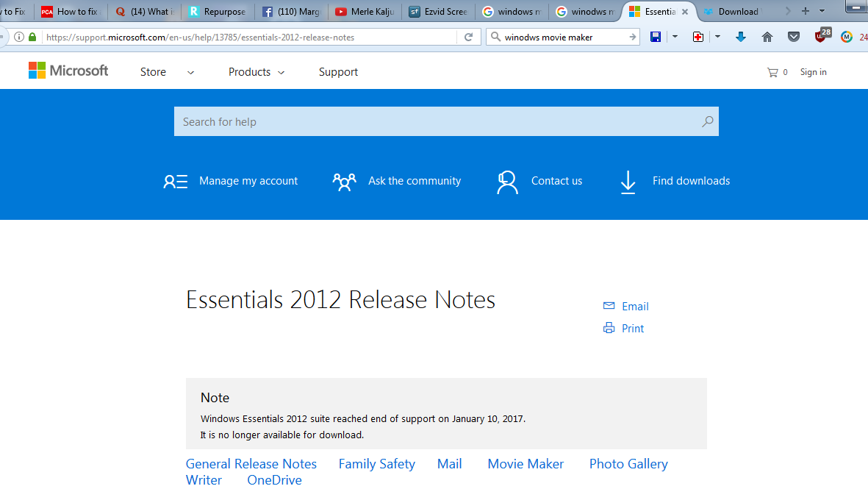
Task: Open Manage my account link
Action: pyautogui.click(x=248, y=180)
